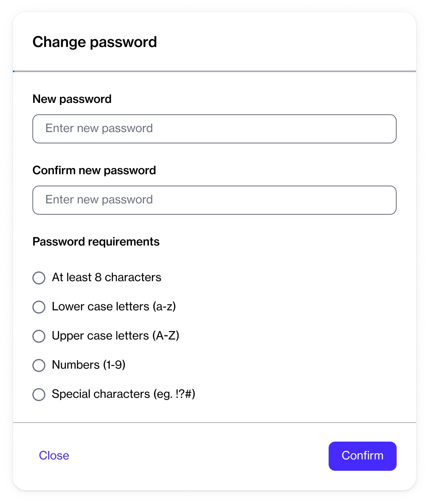Screen dimensions: 429x504
Task: Click the Special characters circle indicator
Action: click(39, 395)
